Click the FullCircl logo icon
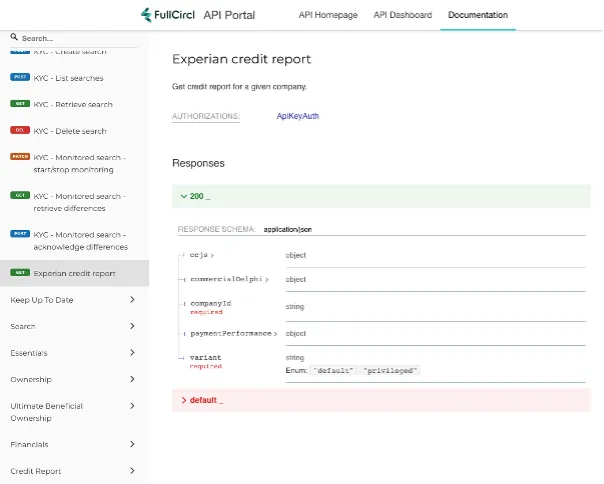 click(x=146, y=15)
